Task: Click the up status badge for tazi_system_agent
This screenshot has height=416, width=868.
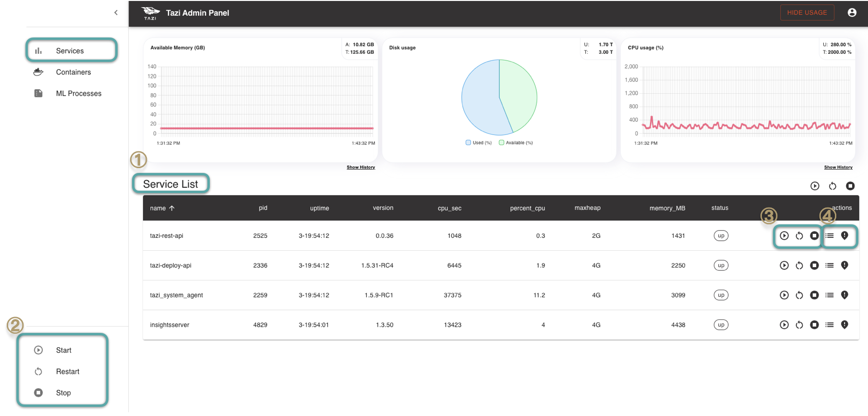Action: (721, 295)
